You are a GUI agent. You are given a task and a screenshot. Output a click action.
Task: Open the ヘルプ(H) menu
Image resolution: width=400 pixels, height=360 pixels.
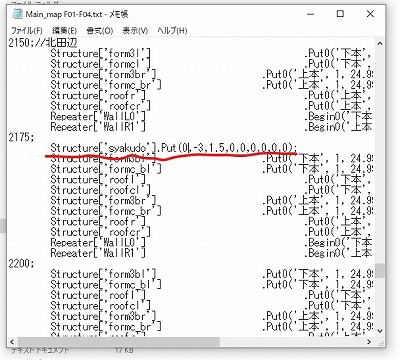click(172, 31)
